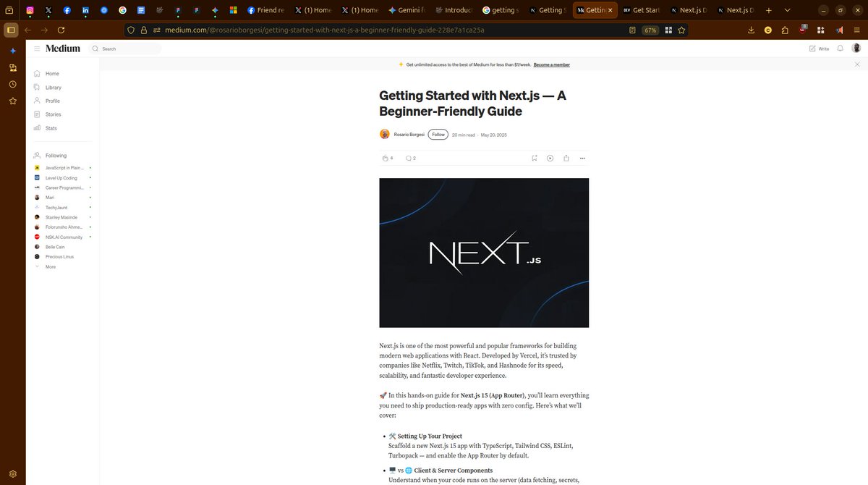Follow author Rosario Borgesi
868x485 pixels.
click(x=438, y=135)
